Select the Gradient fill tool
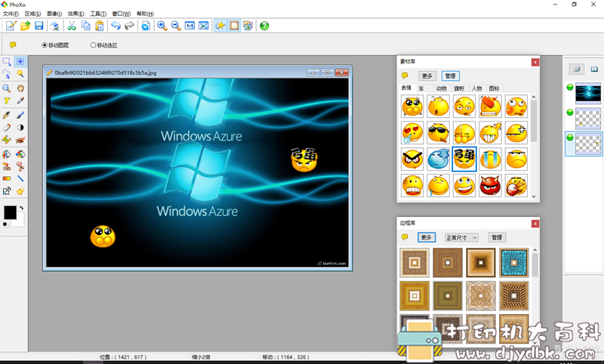The image size is (604, 364). [x=7, y=179]
